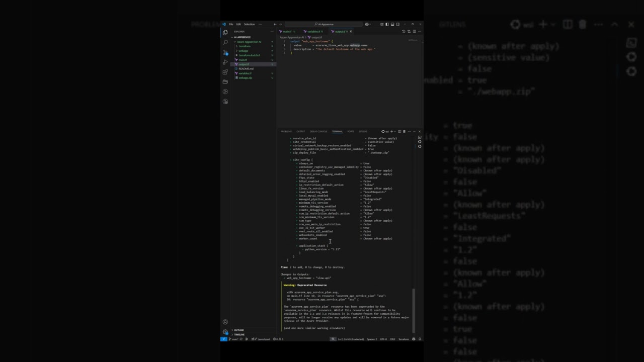Switch to the variables.tf tab
The width and height of the screenshot is (644, 362).
coord(313,31)
